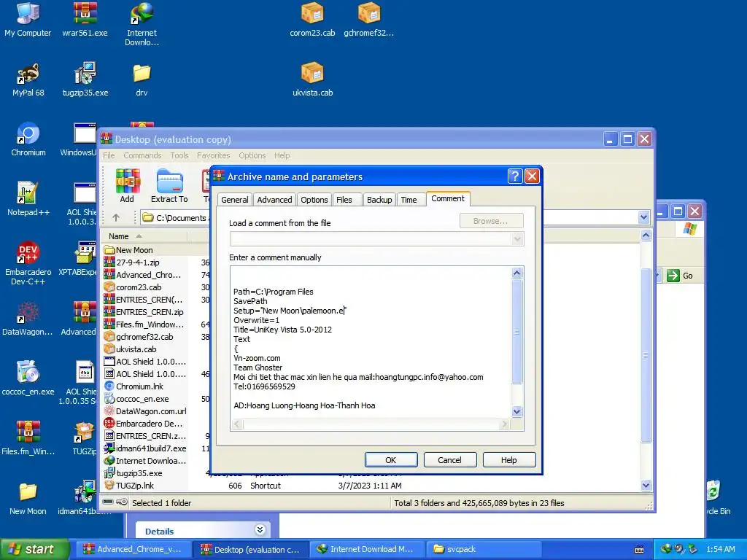Screen dimensions: 747x560
Task: Click the dialog's question mark help icon
Action: (515, 176)
